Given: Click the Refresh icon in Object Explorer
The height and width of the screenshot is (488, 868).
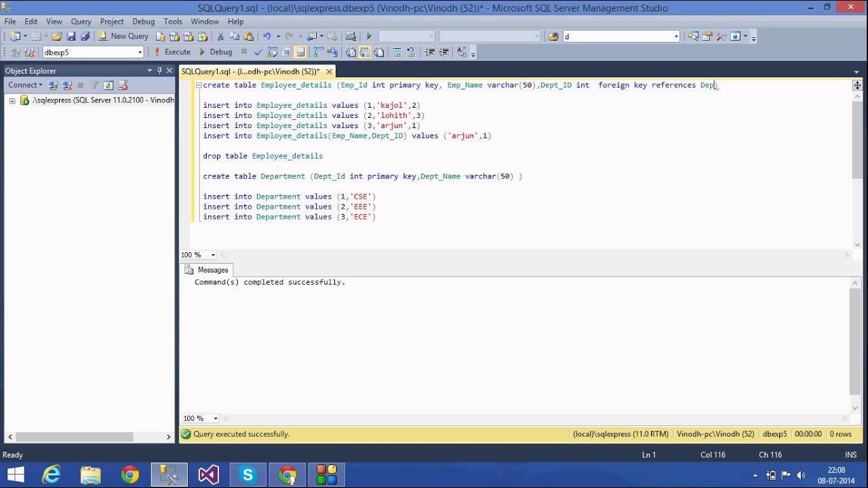Looking at the screenshot, I should click(108, 85).
